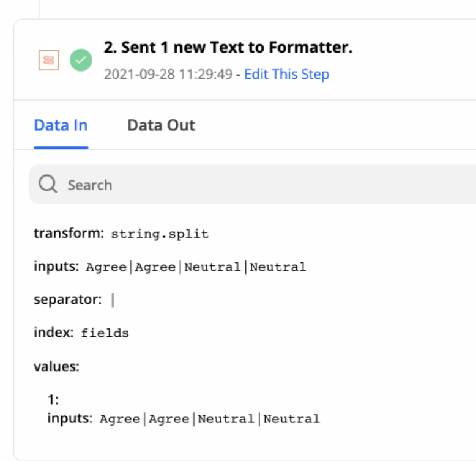Click the values field label

click(56, 366)
